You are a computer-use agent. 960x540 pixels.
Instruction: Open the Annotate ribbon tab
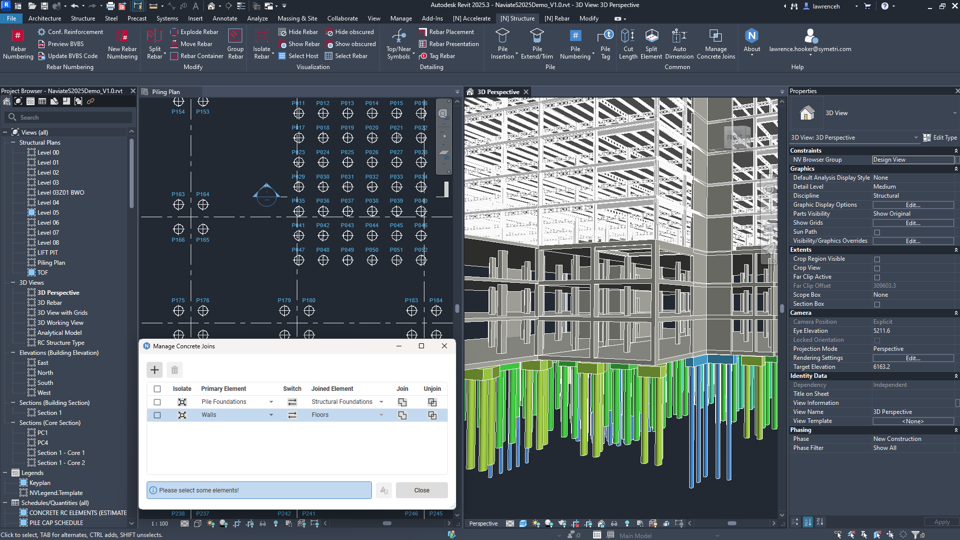(224, 18)
